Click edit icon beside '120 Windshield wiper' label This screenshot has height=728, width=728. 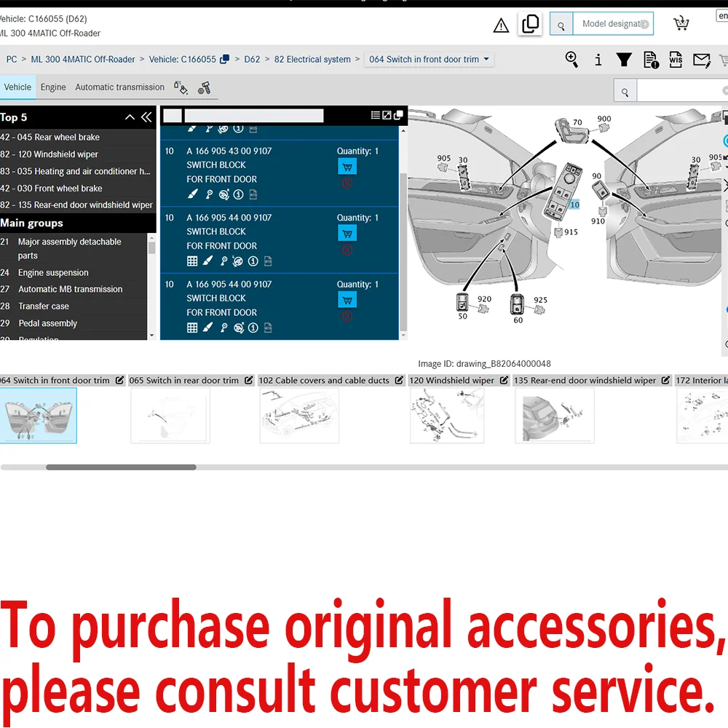(x=504, y=380)
